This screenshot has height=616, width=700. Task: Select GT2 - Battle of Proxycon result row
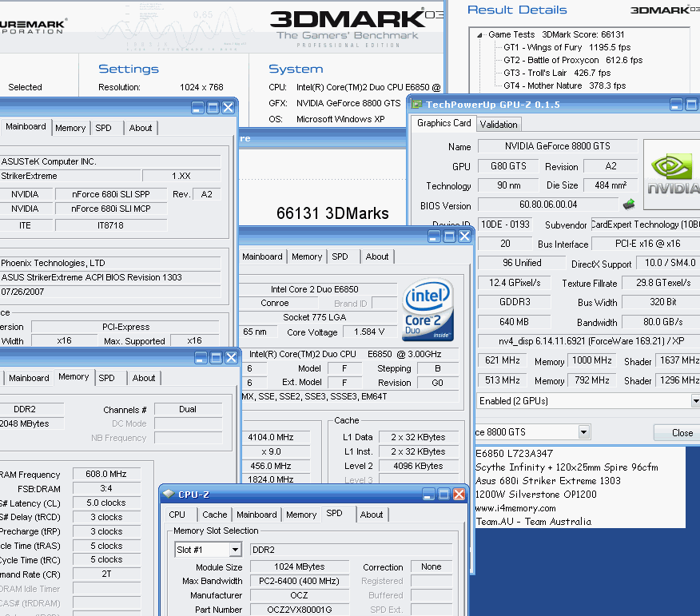click(x=573, y=60)
